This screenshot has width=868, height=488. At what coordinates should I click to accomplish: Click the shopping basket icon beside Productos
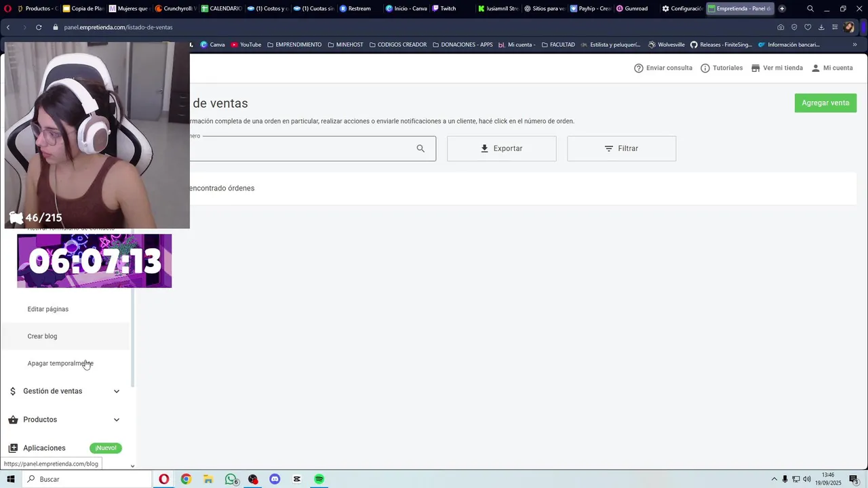pos(13,420)
